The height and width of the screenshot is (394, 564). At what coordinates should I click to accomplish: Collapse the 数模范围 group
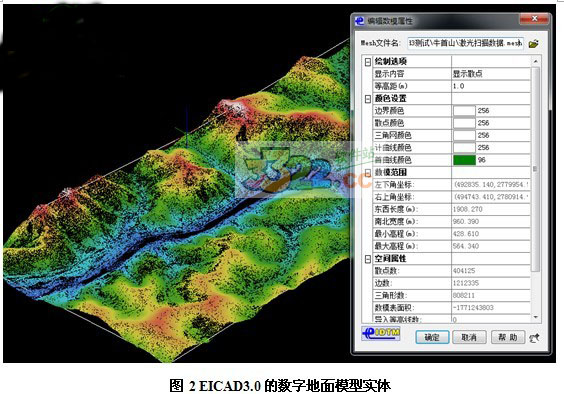(368, 173)
